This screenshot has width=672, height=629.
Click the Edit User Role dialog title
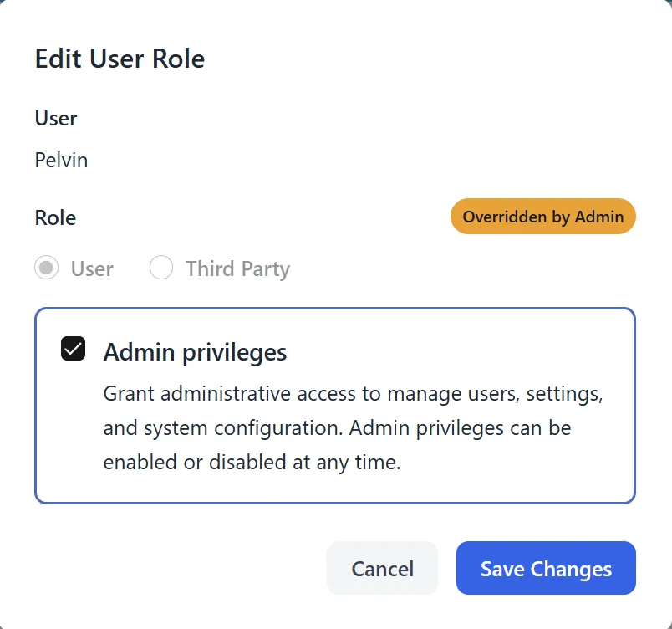coord(119,59)
